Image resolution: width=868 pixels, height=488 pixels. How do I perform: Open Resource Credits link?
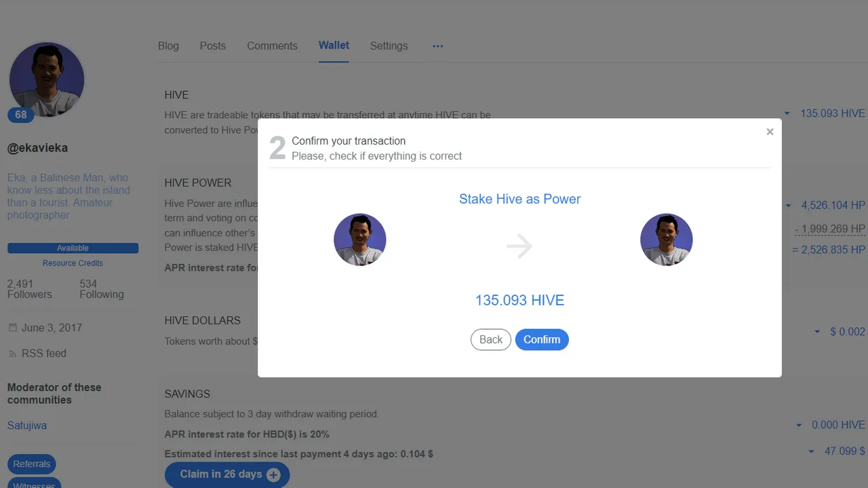pyautogui.click(x=73, y=263)
